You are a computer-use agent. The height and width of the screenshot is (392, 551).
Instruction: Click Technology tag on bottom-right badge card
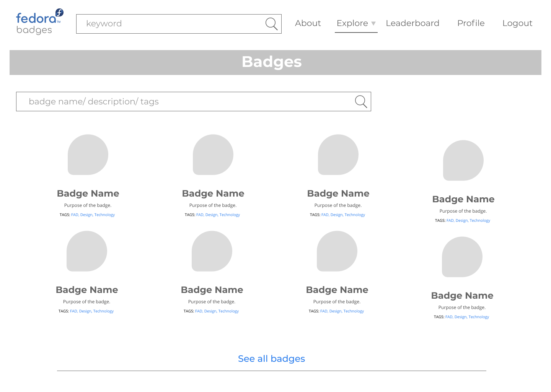[x=479, y=317]
